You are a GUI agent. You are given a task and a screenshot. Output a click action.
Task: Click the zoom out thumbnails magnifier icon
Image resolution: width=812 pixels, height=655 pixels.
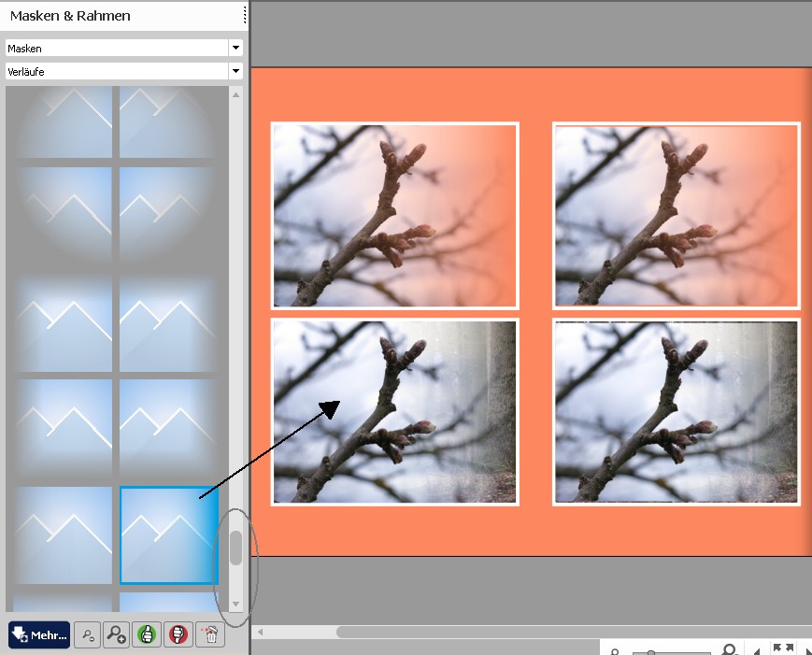(x=88, y=634)
